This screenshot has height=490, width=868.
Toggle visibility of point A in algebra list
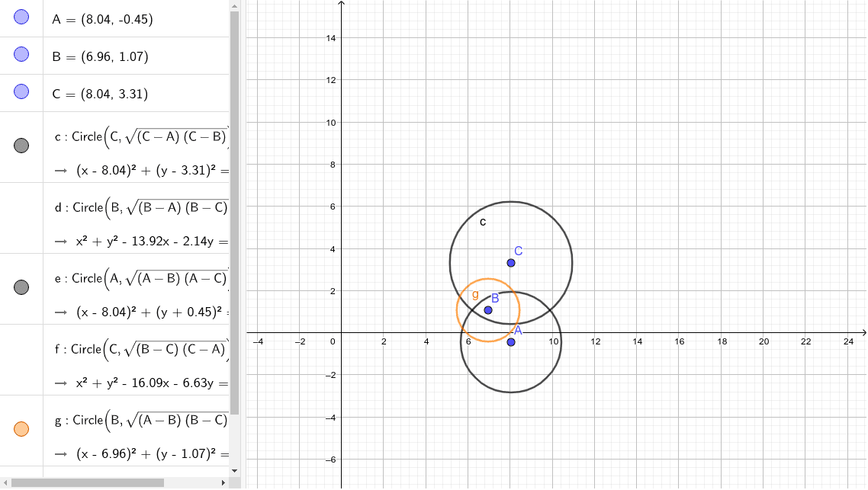21,18
